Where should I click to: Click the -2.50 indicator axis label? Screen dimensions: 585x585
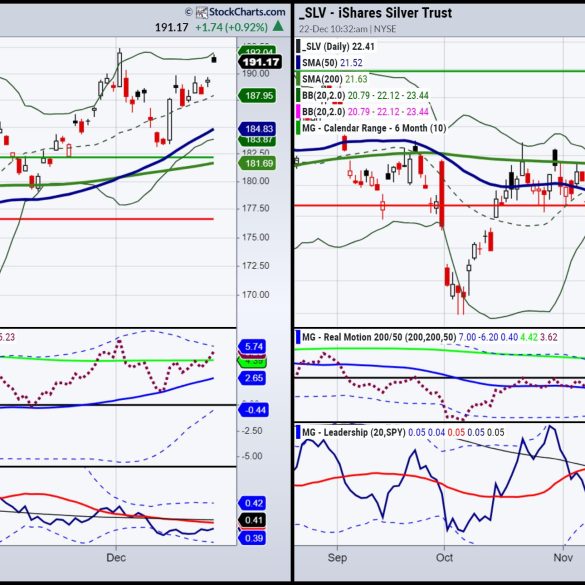[251, 431]
